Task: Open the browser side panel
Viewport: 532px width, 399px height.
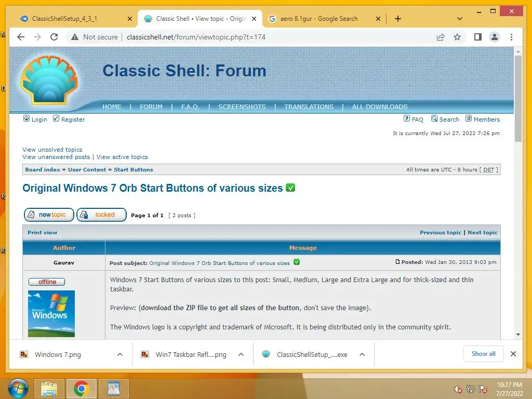Action: click(478, 37)
